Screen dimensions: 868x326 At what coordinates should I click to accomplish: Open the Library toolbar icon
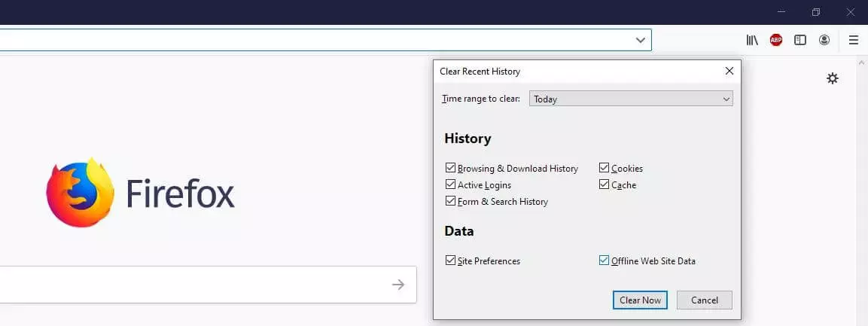point(752,40)
